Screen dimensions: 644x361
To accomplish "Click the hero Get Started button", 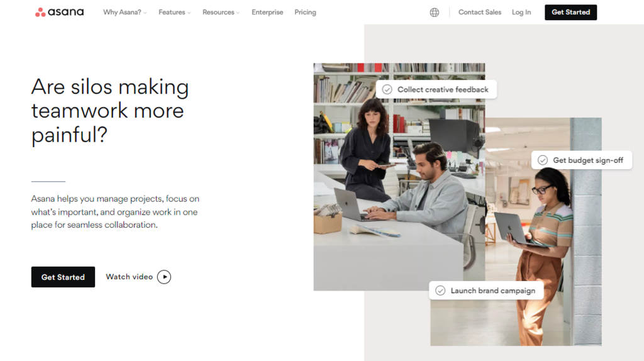I will 63,277.
